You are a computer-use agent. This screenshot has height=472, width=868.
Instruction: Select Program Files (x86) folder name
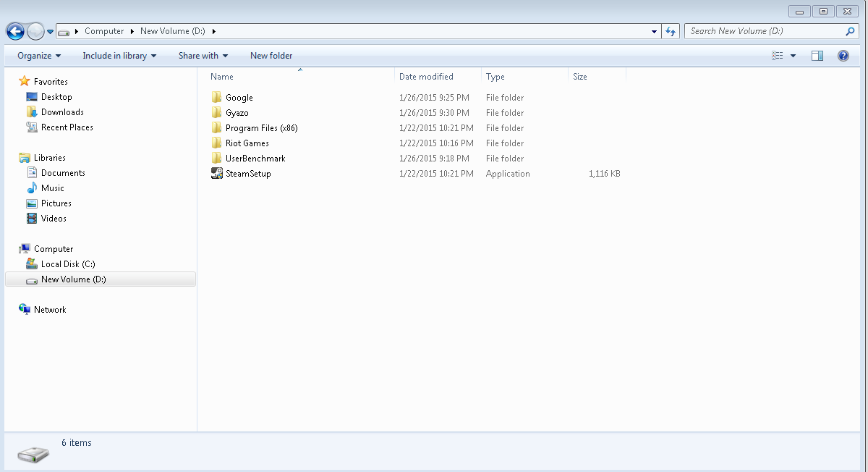click(262, 128)
